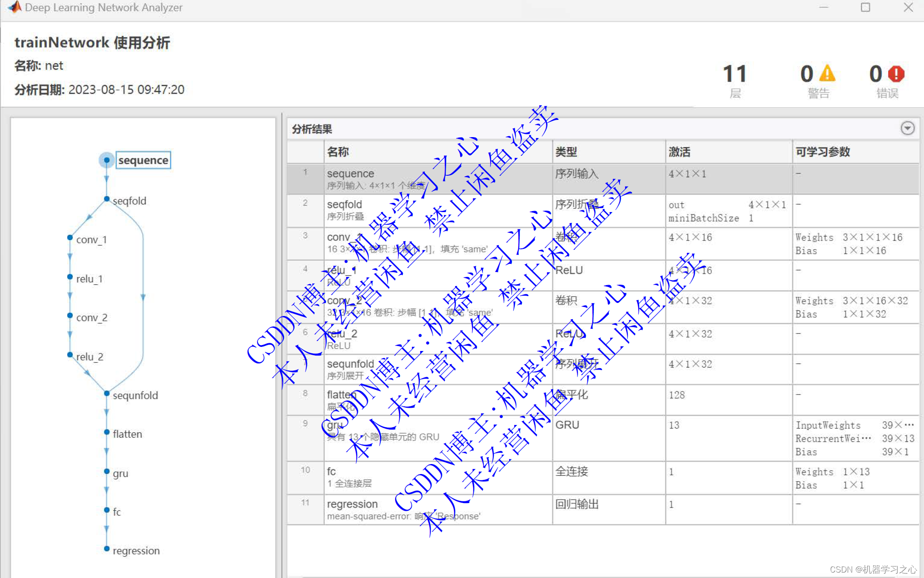
Task: Click the MATLAB logo in title bar
Action: click(15, 7)
